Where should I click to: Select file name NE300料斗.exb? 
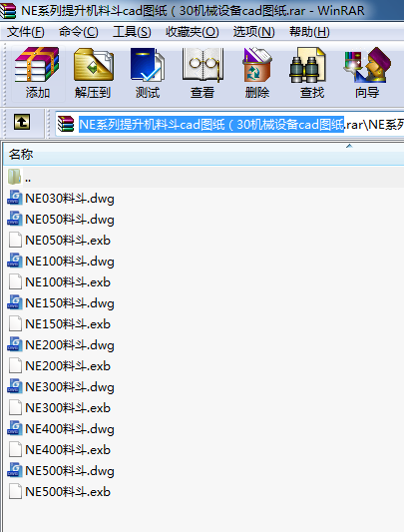pos(68,408)
